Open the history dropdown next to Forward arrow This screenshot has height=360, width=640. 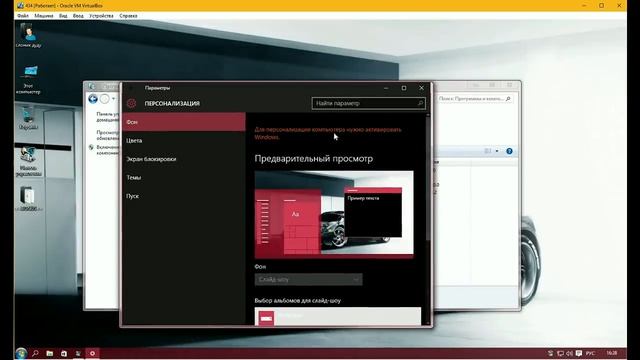(x=113, y=99)
